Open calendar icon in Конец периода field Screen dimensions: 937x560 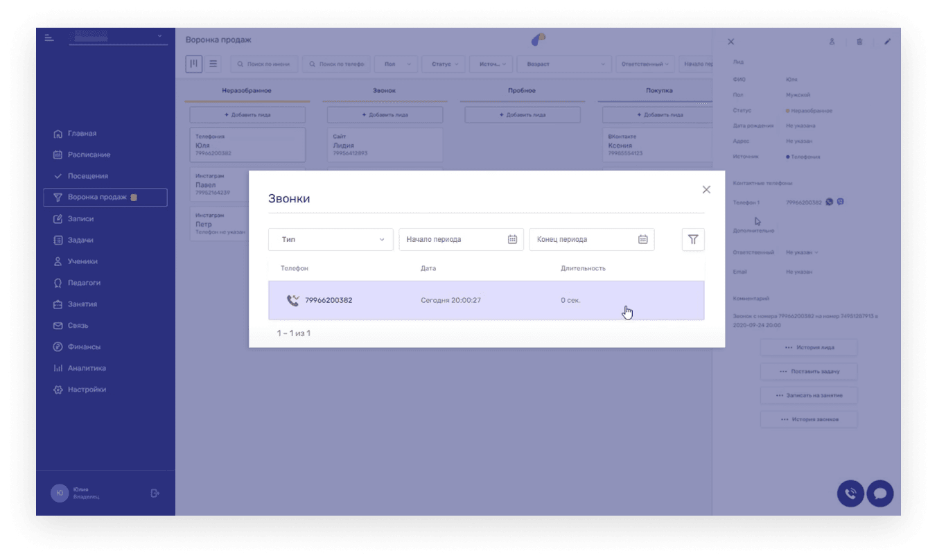pos(642,240)
